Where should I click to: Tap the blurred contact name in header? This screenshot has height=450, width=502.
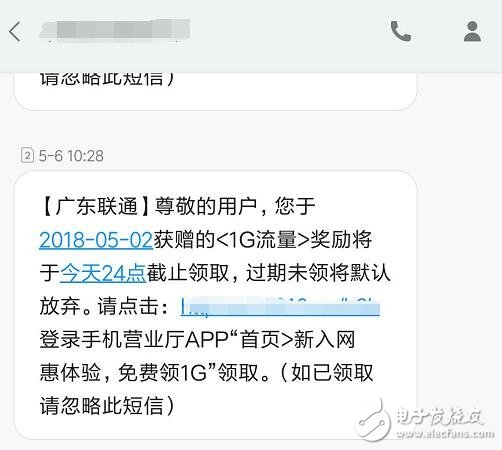[114, 30]
